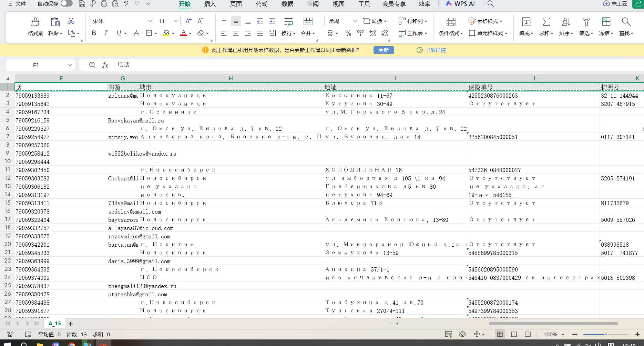
Task: Open the File (文件) menu
Action: (17, 4)
